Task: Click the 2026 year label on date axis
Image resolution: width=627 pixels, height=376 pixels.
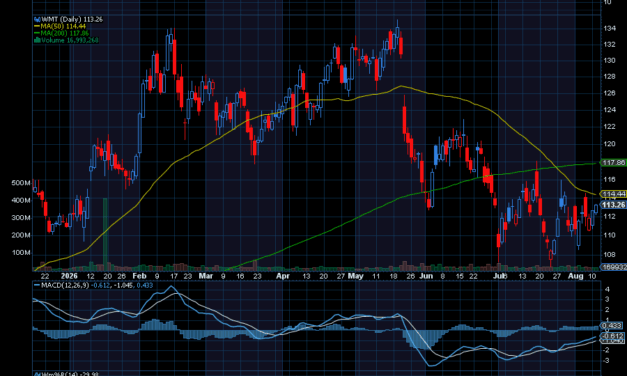Action: (x=69, y=276)
